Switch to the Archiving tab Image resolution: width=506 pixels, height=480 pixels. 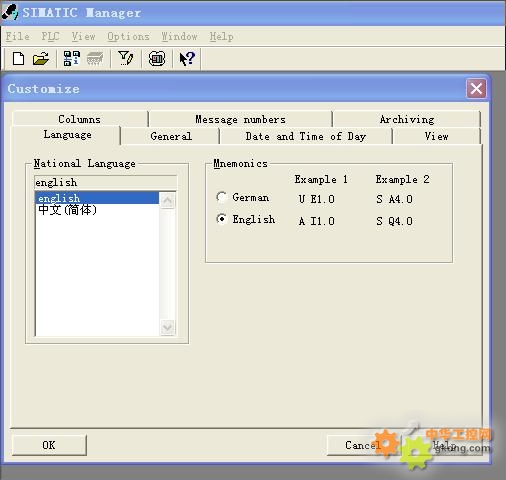[407, 119]
